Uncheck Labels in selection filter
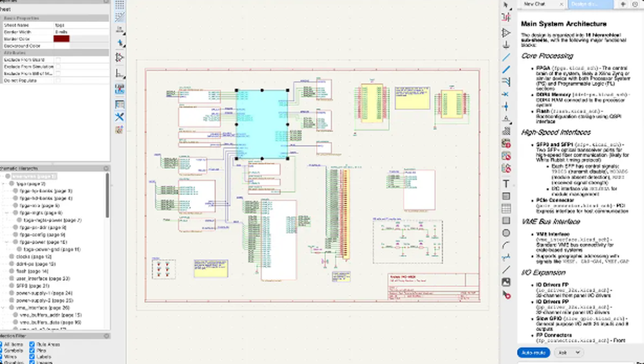 coord(32,357)
